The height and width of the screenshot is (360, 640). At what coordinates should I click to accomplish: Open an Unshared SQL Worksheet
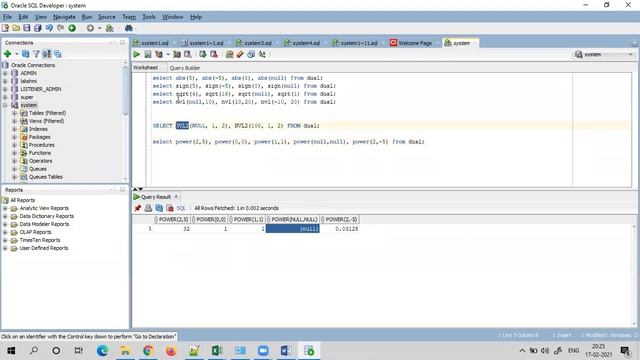pos(229,54)
